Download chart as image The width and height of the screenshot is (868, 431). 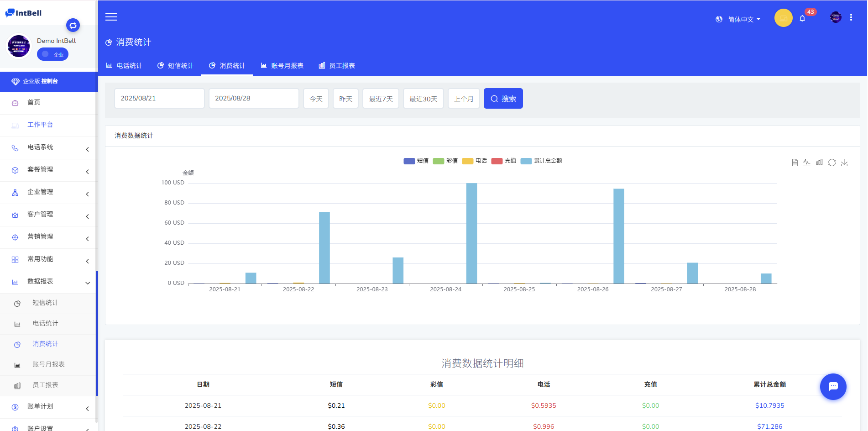pos(844,163)
